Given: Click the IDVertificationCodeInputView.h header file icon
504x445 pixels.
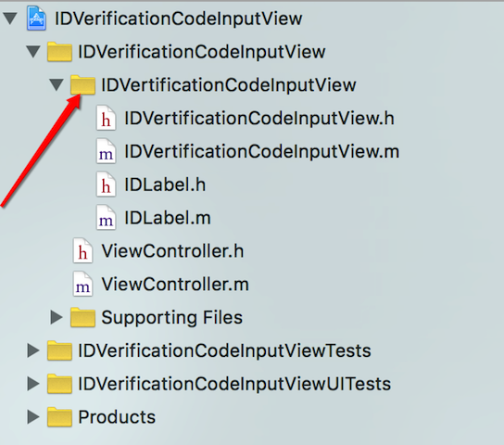Looking at the screenshot, I should [x=106, y=118].
